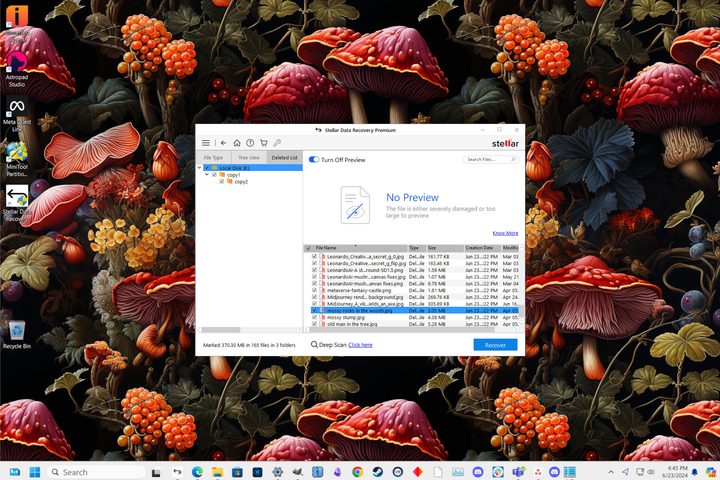Viewport: 720px width, 480px height.
Task: Open Steam from the taskbar
Action: (x=377, y=472)
